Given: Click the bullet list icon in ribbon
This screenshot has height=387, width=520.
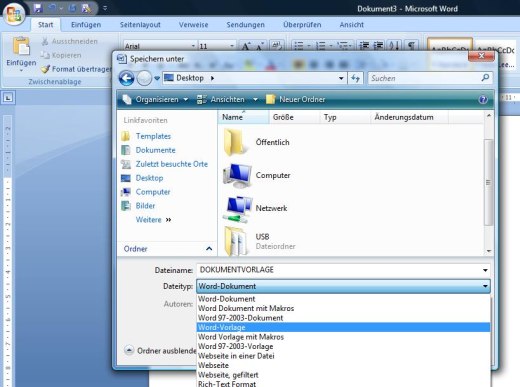Looking at the screenshot, I should pyautogui.click(x=299, y=46).
